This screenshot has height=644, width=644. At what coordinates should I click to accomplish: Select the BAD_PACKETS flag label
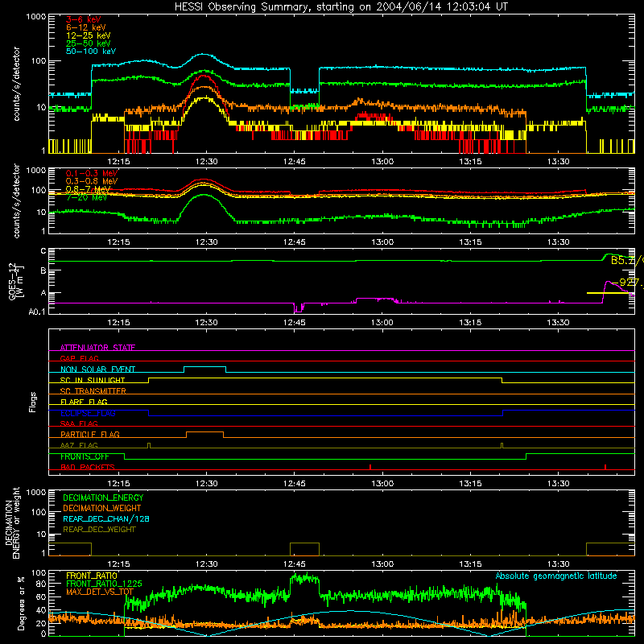pos(88,467)
